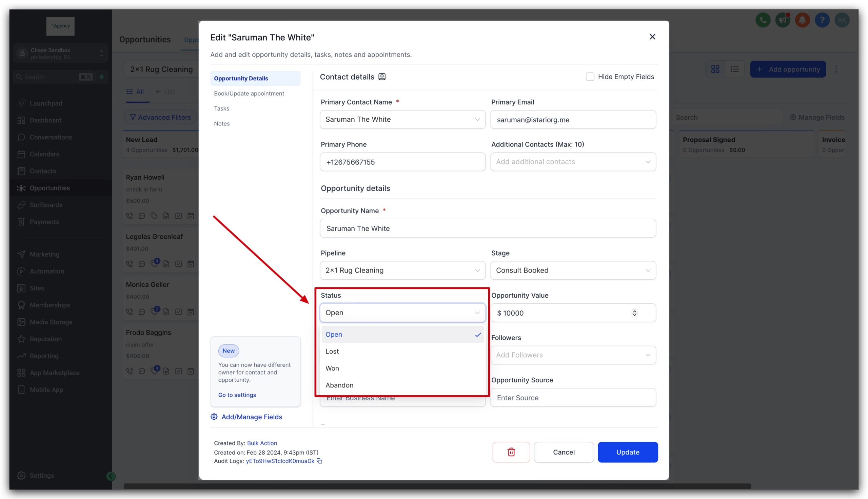Viewport: 868px width, 499px height.
Task: Open the Book/Update appointment section
Action: tap(249, 93)
